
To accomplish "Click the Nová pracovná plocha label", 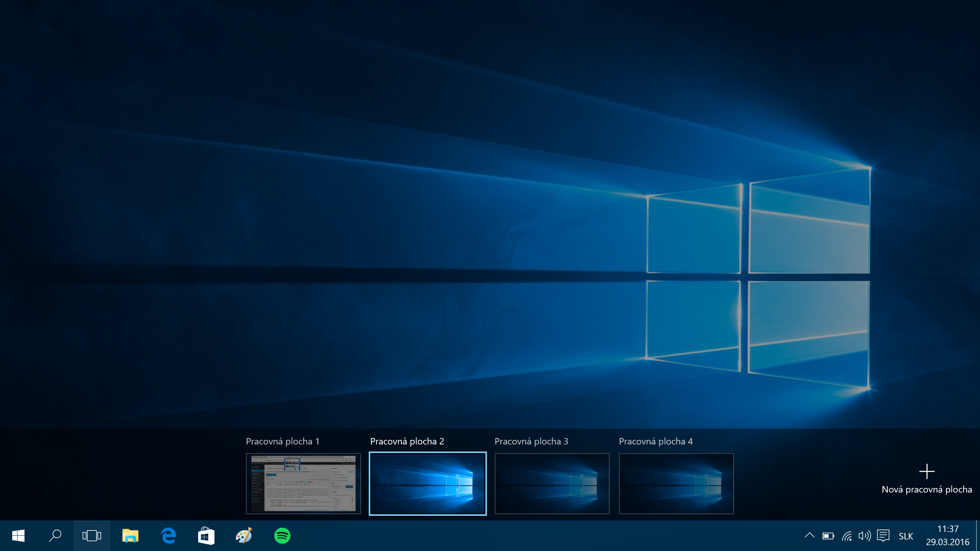I will [x=927, y=489].
